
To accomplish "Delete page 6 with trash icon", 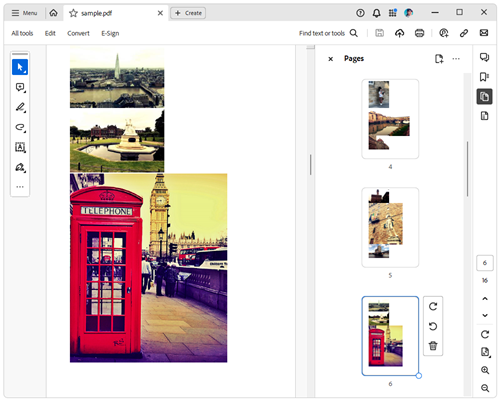I will [433, 346].
